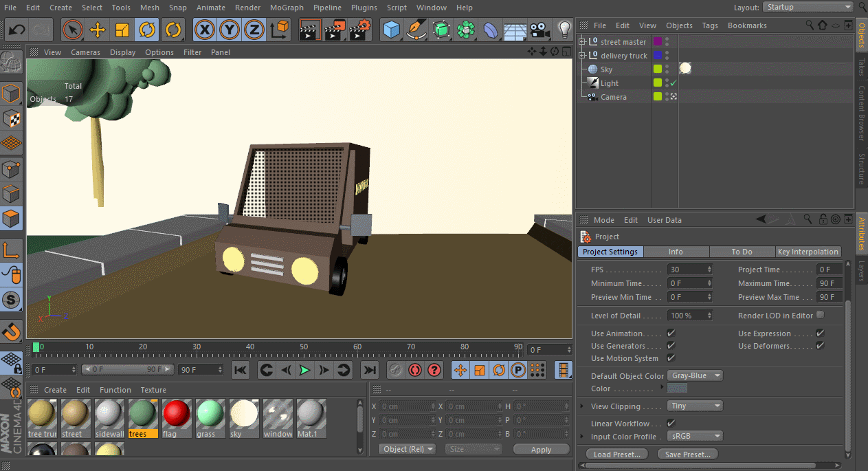
Task: Open Default Object Color Gray-Blue dropdown
Action: [695, 375]
